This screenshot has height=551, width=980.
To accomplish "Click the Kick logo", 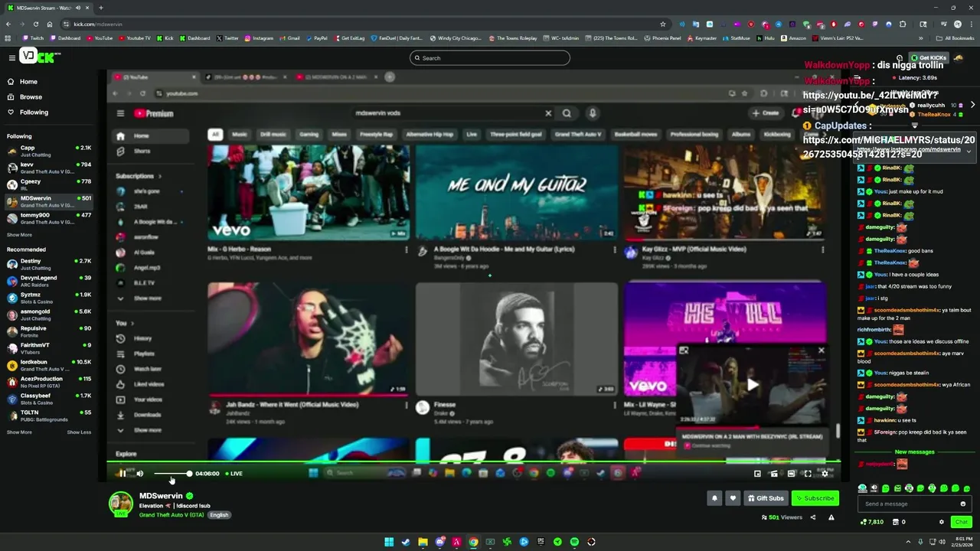I will tap(40, 57).
